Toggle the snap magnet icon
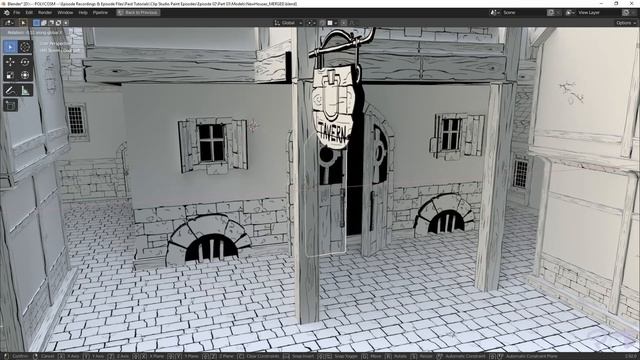 322,23
